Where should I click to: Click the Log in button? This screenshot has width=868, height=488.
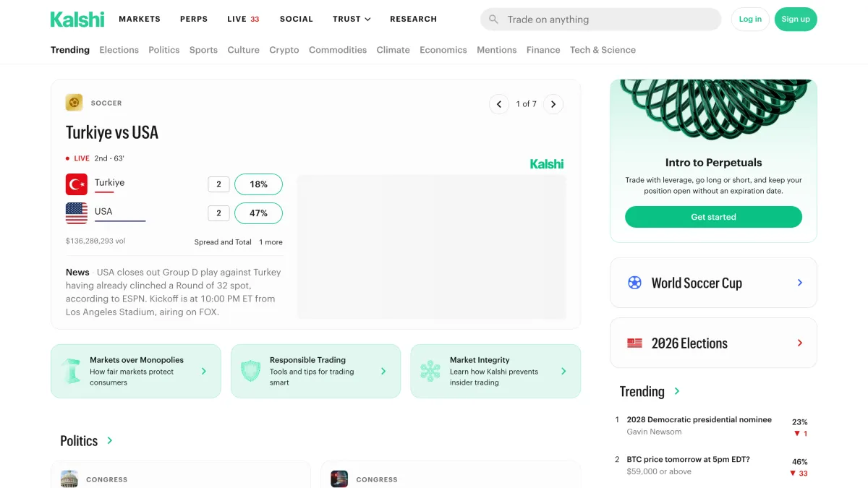coord(750,20)
